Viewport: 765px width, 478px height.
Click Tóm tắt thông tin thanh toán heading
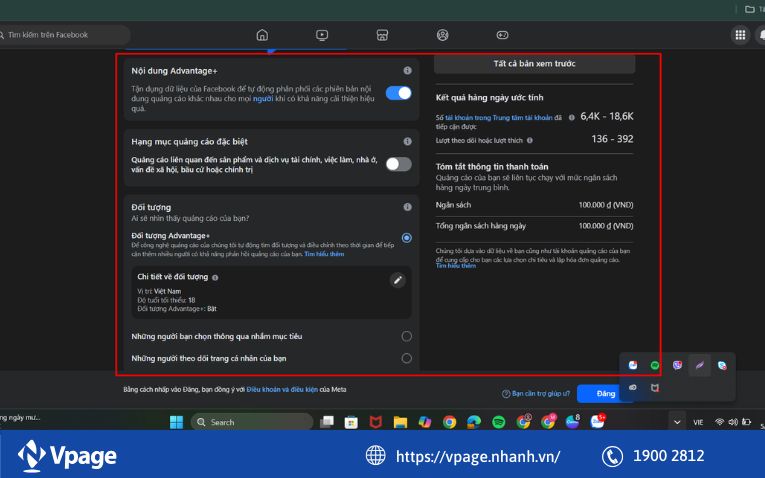(492, 167)
